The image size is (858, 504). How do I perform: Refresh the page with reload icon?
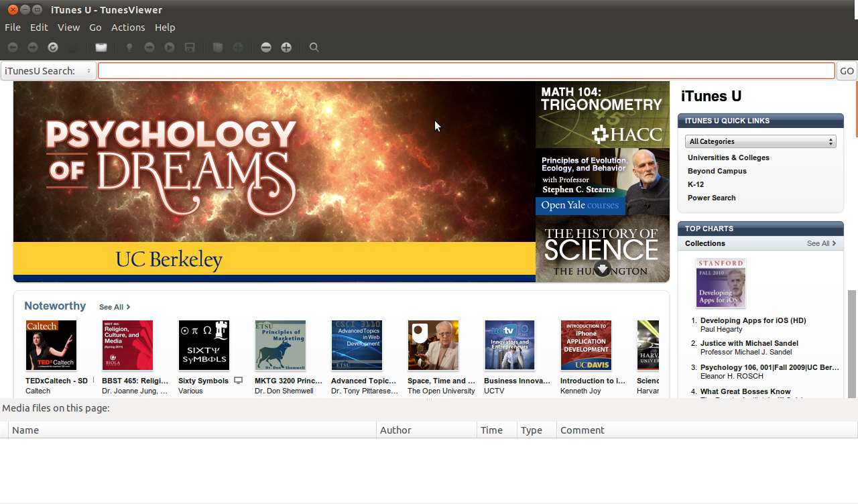52,48
